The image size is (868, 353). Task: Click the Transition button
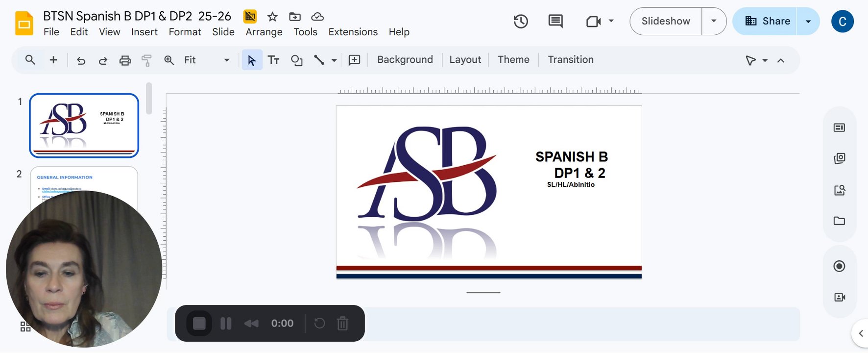coord(571,60)
